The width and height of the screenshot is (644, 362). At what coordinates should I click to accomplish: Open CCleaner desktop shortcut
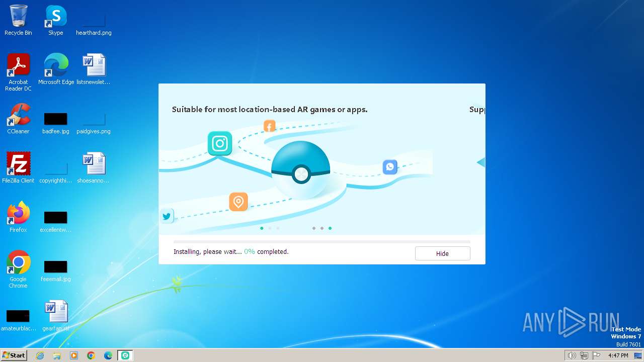tap(18, 119)
